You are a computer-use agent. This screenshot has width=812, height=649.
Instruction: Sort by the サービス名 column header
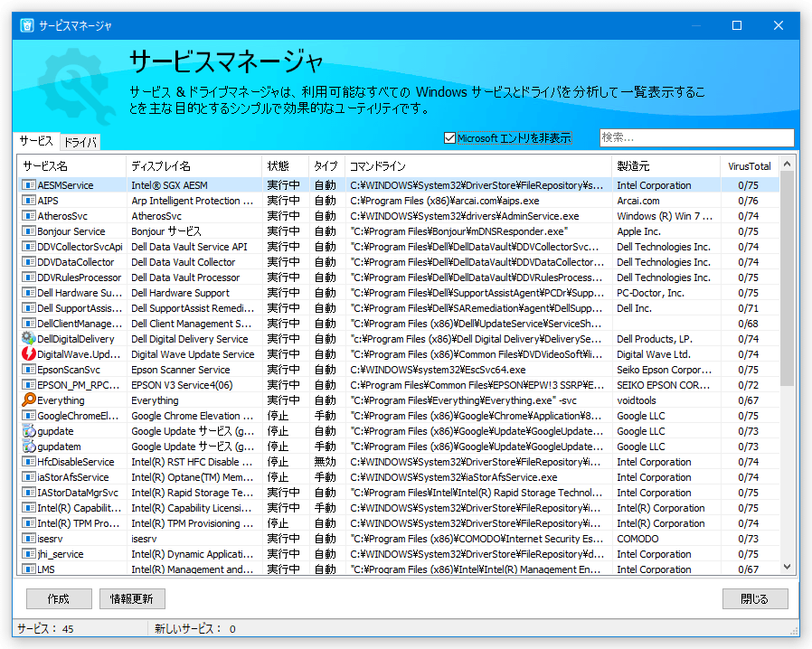tap(71, 166)
